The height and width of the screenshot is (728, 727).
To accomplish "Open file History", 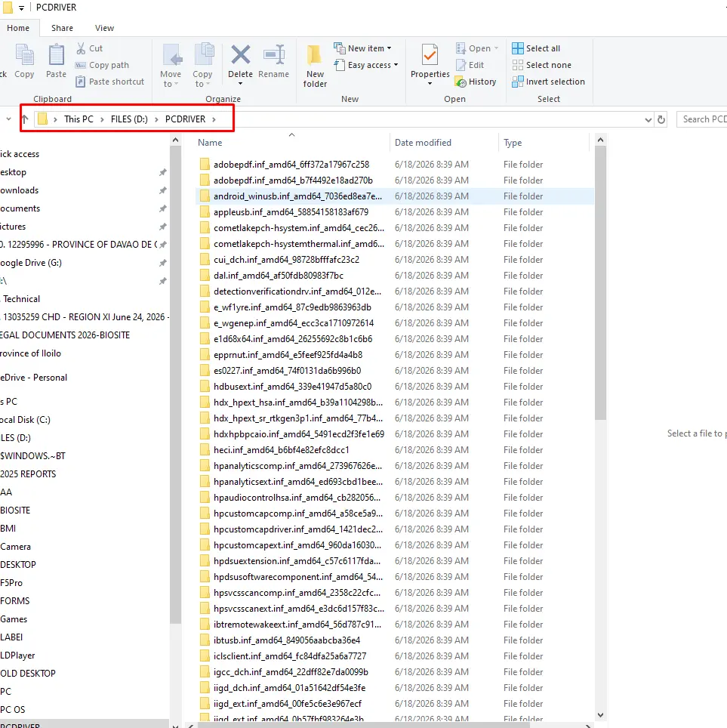I will 476,82.
